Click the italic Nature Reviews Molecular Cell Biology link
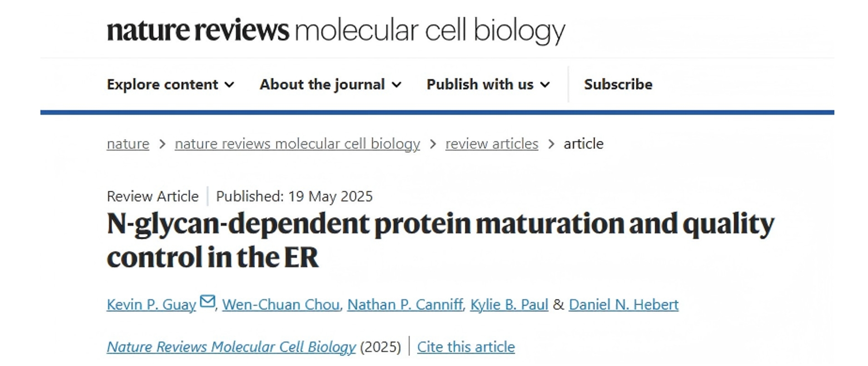 click(x=231, y=347)
